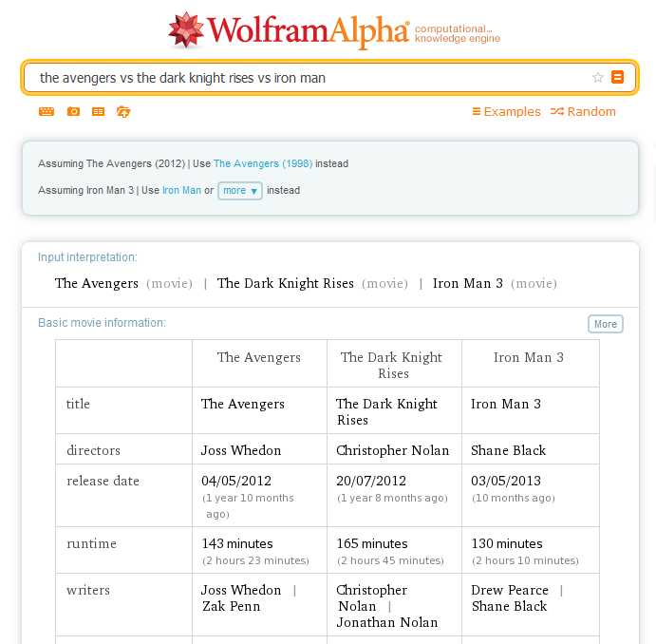Open the data input table icon

click(99, 111)
